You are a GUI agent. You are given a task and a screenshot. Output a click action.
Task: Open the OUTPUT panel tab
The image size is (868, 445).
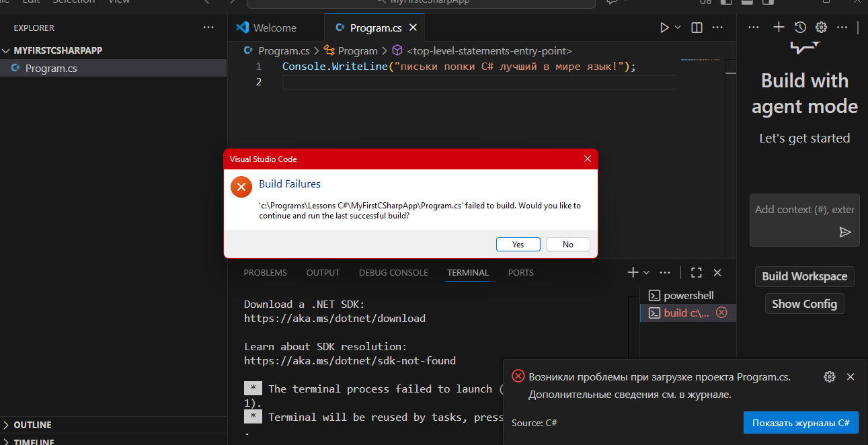tap(323, 272)
